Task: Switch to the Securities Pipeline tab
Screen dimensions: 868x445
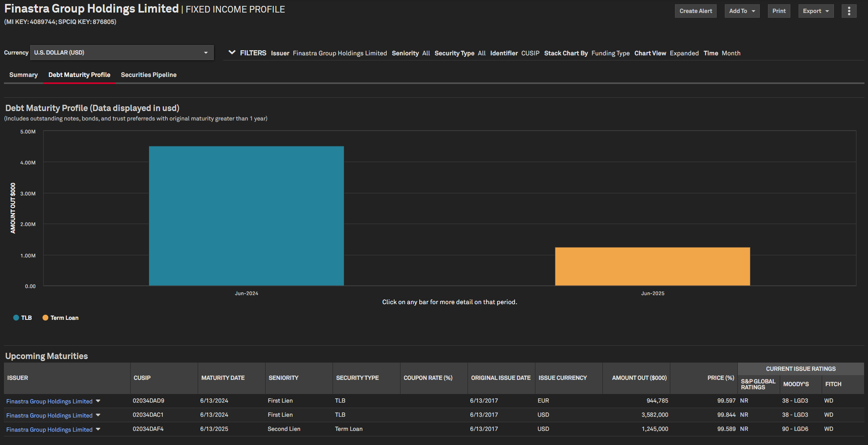Action: pyautogui.click(x=148, y=75)
